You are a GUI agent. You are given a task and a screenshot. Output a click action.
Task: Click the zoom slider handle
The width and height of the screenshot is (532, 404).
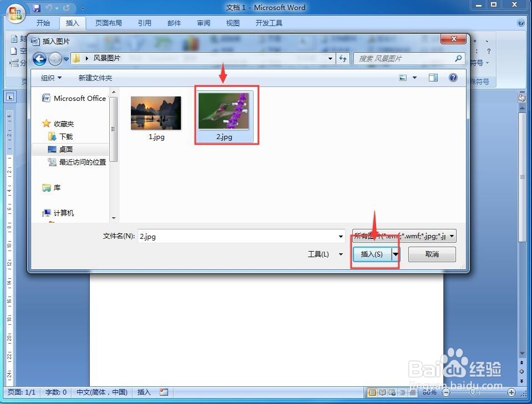[x=472, y=392]
